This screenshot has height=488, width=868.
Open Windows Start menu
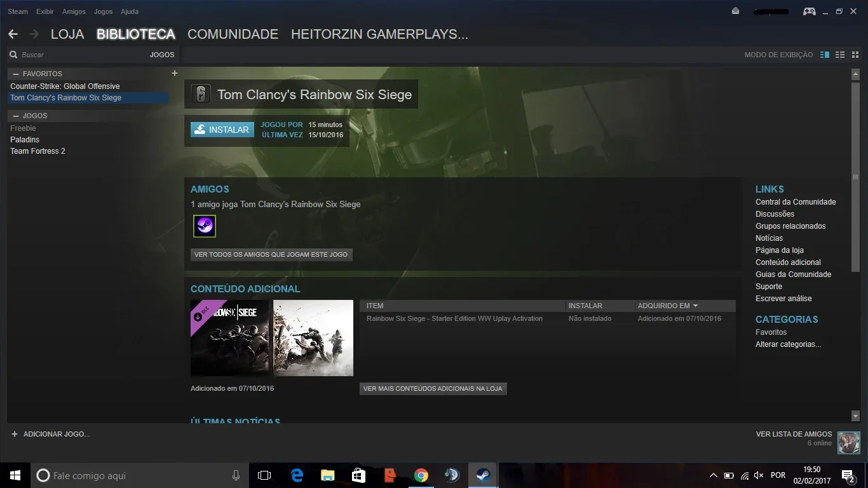(15, 475)
